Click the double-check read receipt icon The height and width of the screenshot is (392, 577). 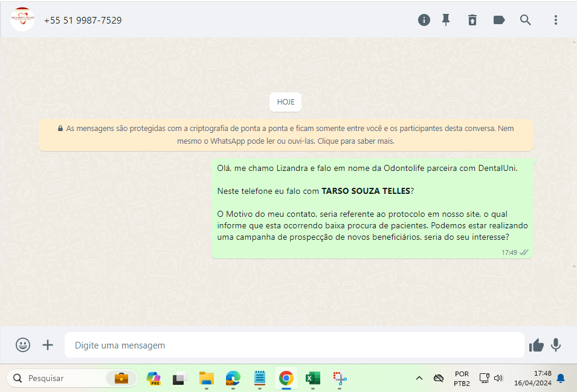(x=524, y=252)
